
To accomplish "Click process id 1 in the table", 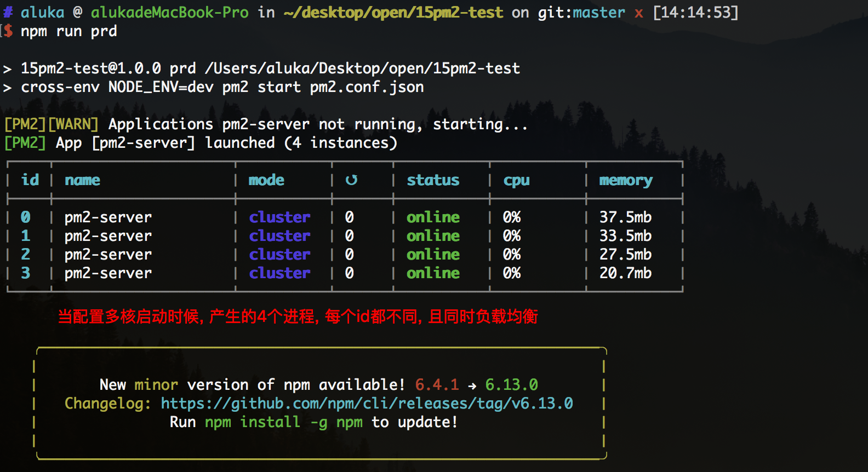I will coord(25,236).
